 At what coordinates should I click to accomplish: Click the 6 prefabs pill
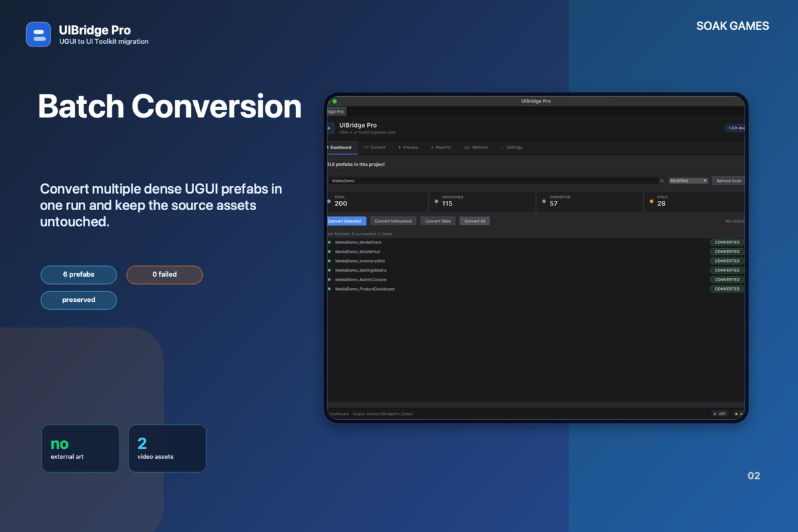tap(78, 275)
